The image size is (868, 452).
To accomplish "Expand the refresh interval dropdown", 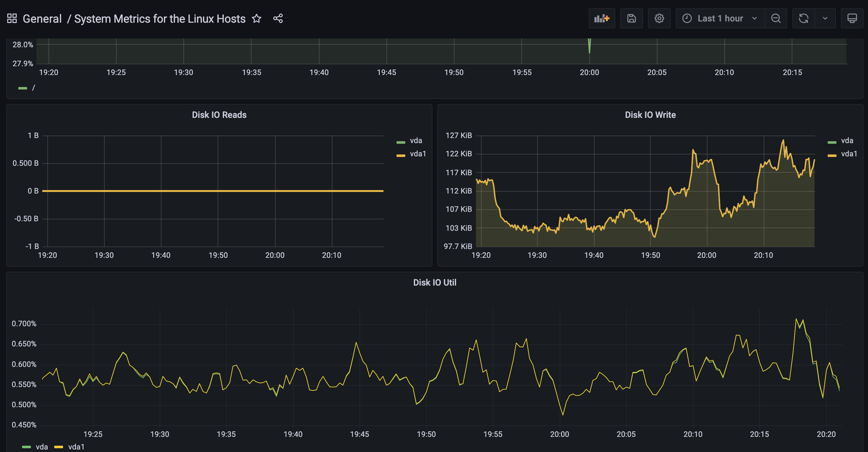I will click(x=825, y=18).
